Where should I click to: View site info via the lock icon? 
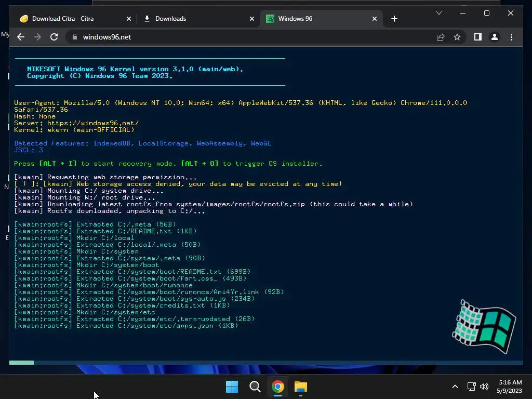point(75,37)
